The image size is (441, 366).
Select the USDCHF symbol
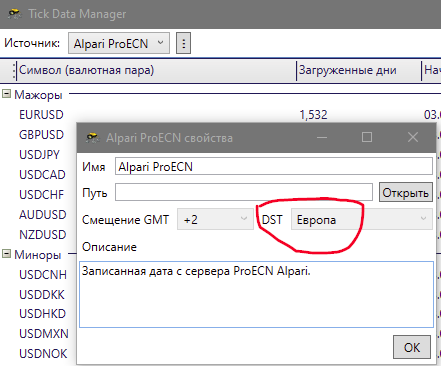pyautogui.click(x=41, y=195)
